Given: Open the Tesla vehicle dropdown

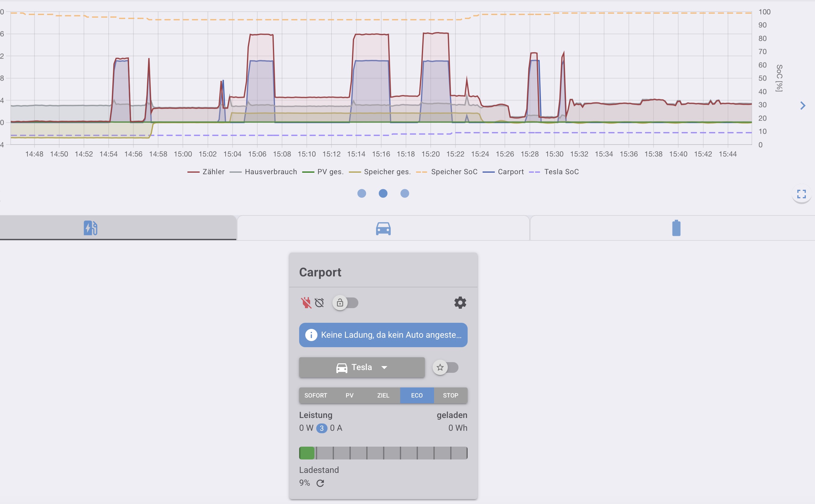Looking at the screenshot, I should [x=361, y=367].
